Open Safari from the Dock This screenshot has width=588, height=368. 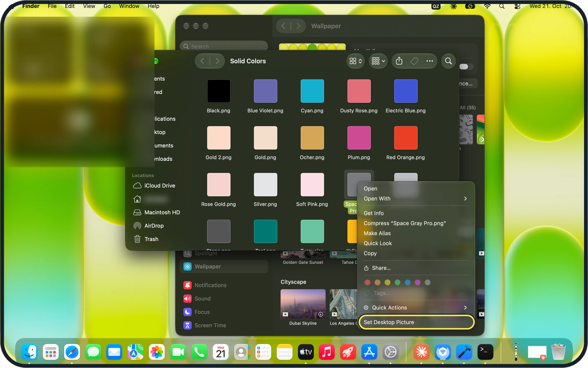[x=72, y=352]
